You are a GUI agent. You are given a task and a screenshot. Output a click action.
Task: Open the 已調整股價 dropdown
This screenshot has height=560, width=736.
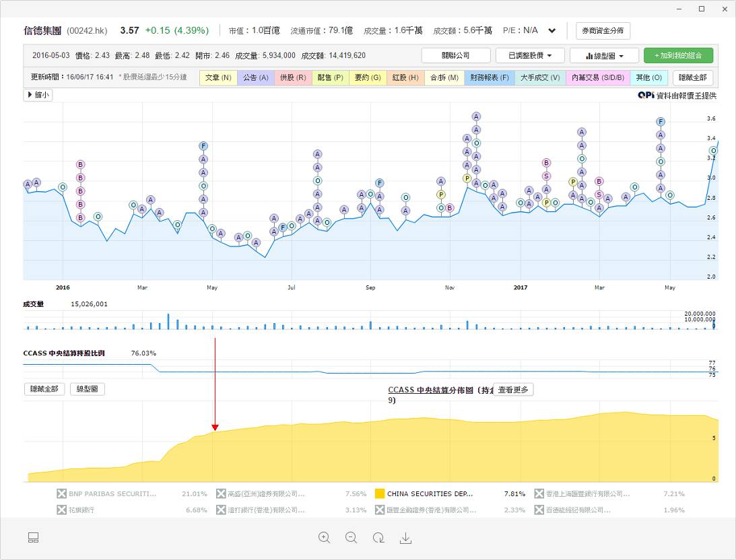pyautogui.click(x=529, y=55)
